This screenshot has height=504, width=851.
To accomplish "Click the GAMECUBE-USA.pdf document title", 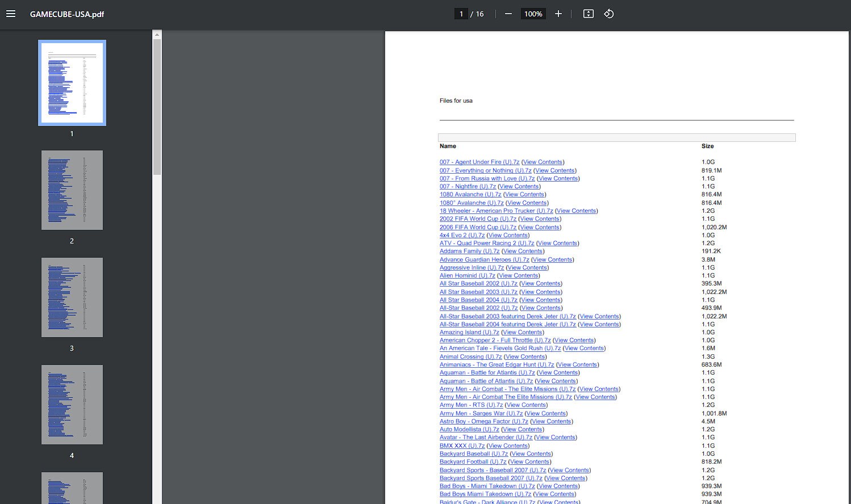I will 67,14.
